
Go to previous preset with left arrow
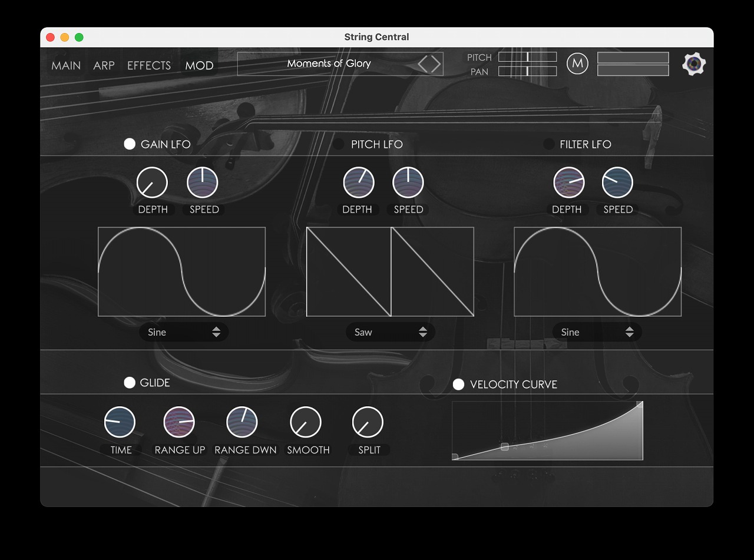[x=423, y=64]
